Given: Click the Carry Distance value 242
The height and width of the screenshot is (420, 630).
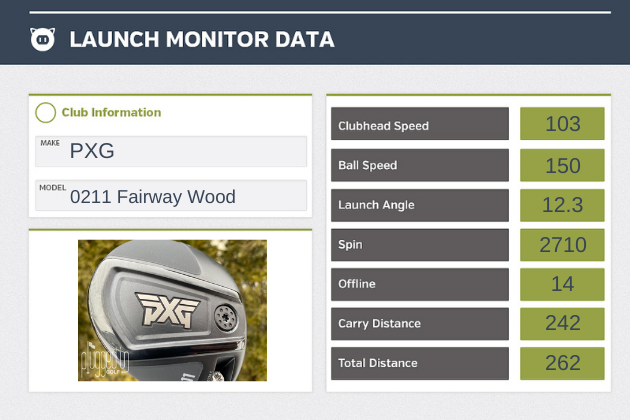Looking at the screenshot, I should (x=562, y=323).
